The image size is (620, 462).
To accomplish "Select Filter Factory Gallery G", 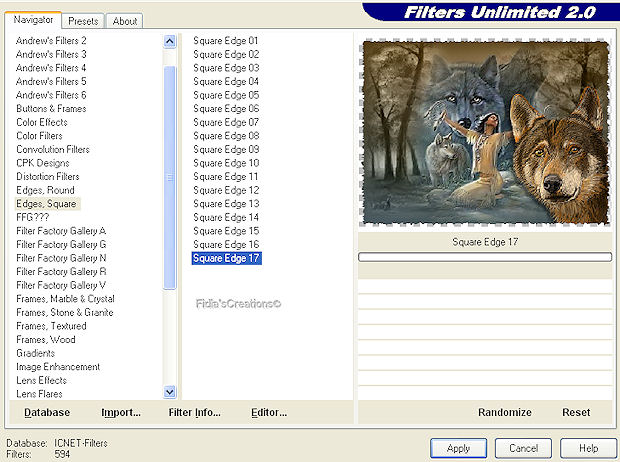I will coord(61,244).
